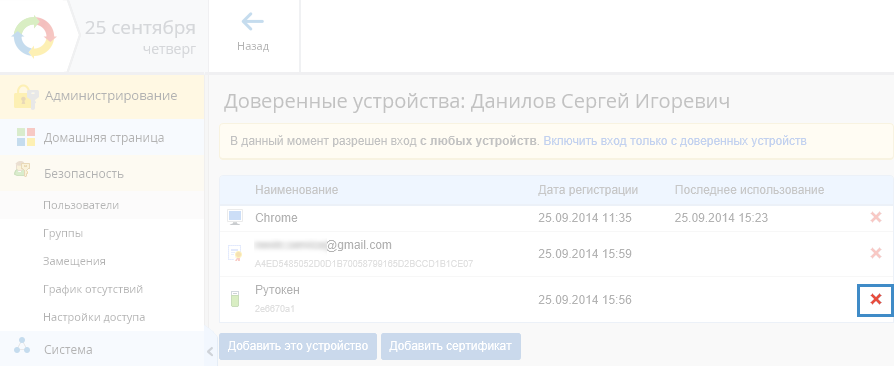Open Группы in sidebar
Screen dimensions: 894x366
point(63,233)
